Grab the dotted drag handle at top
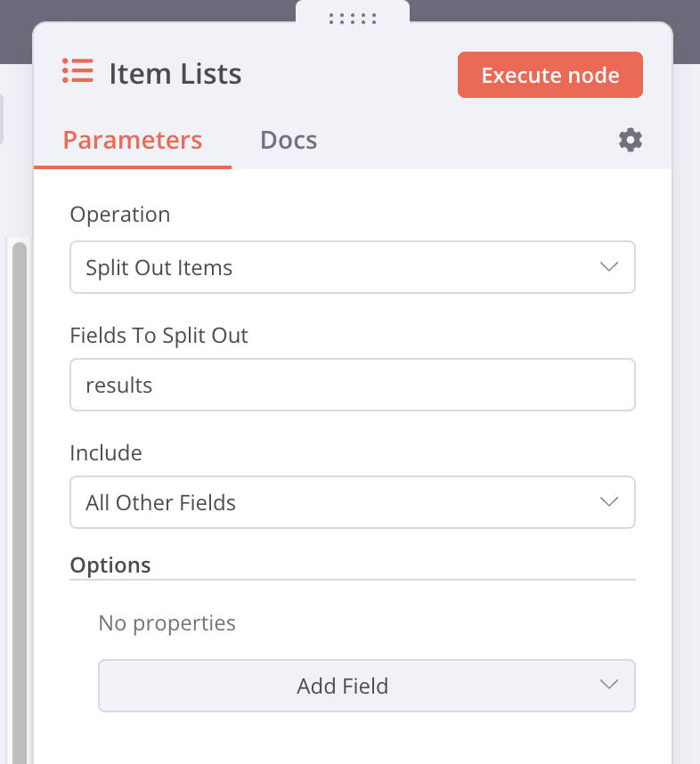Viewport: 700px width, 764px height. tap(353, 18)
